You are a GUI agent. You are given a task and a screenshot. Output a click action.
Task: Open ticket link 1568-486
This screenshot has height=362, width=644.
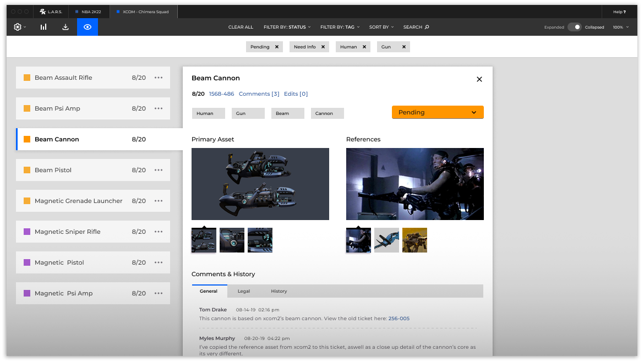point(221,94)
